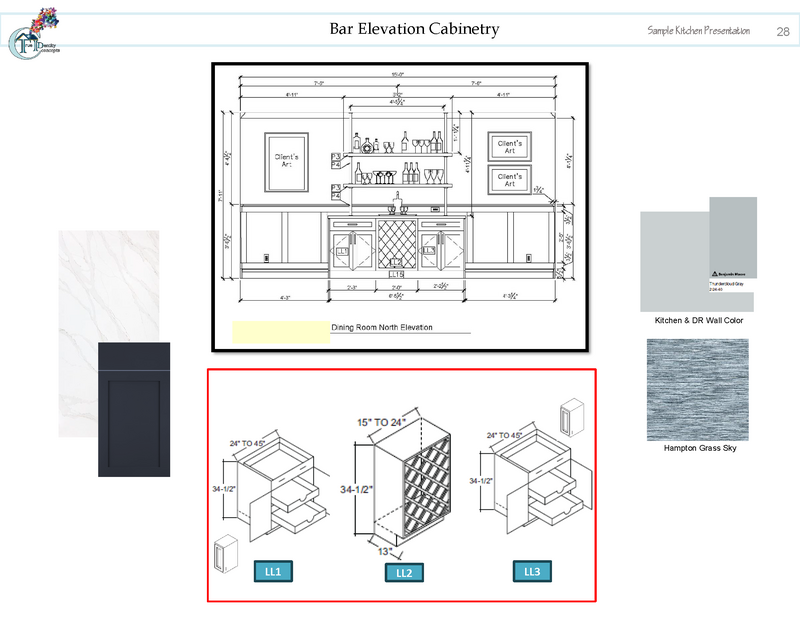Click the company logo in the header
Viewport: 800px width, 618px height.
[35, 32]
